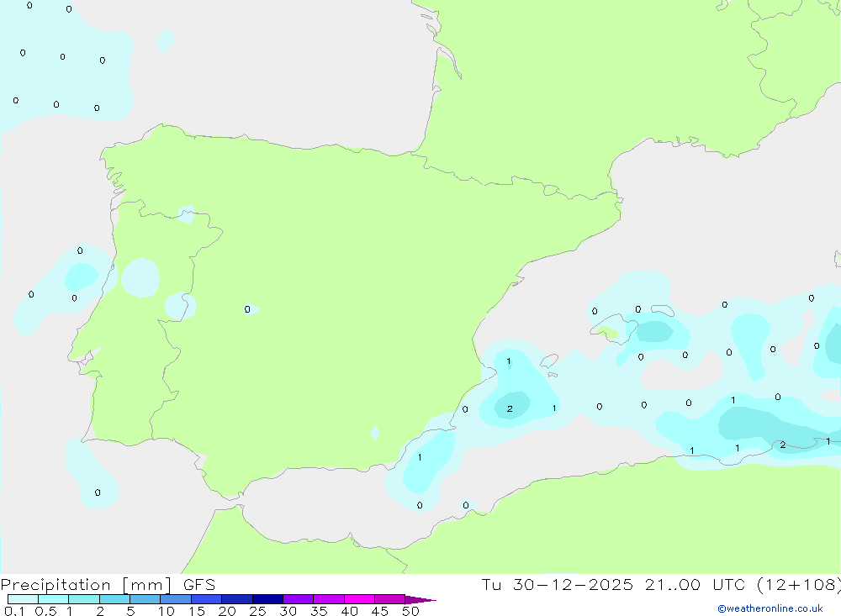This screenshot has height=616, width=841.
Task: Click the '(12+108)' forecast offset text
Action: point(799,584)
